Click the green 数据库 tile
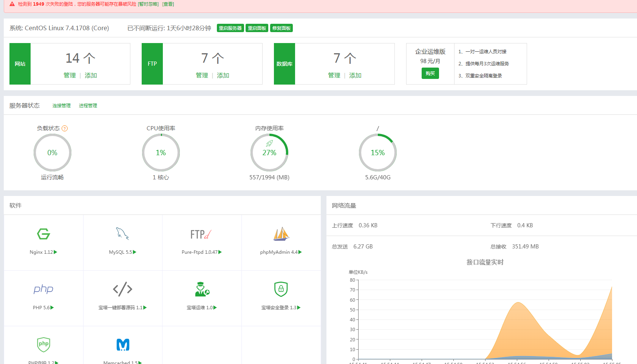The height and width of the screenshot is (364, 637). pos(284,64)
